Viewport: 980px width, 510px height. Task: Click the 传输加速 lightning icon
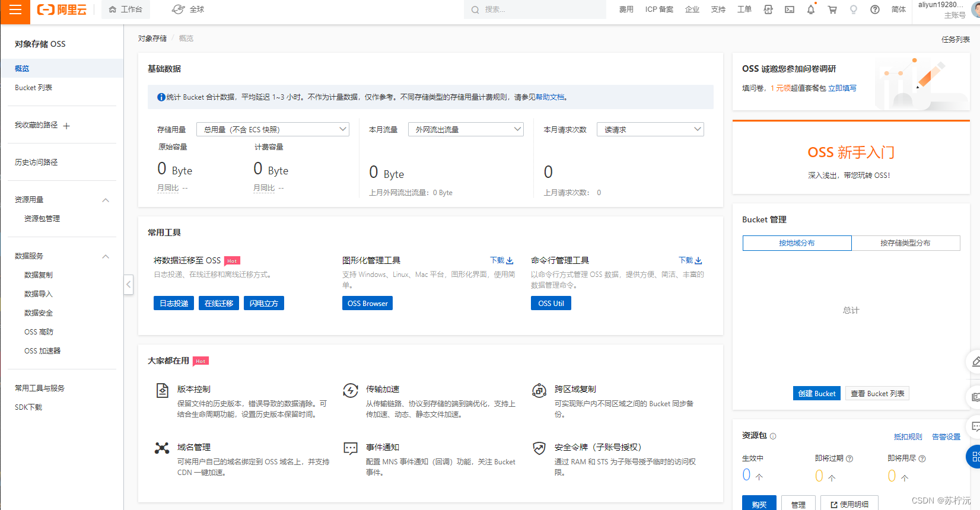351,390
